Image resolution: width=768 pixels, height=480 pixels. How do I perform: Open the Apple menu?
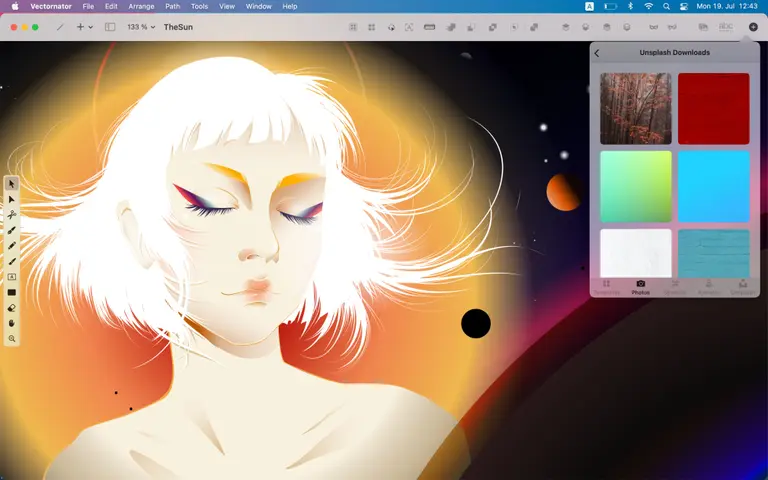click(x=15, y=6)
